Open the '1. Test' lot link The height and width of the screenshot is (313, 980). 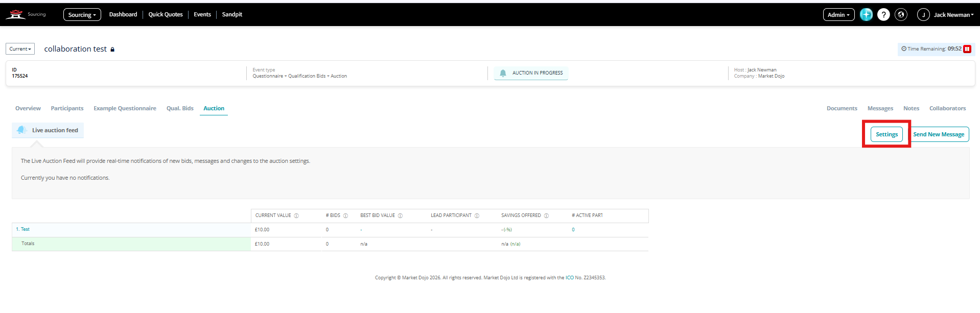(23, 229)
